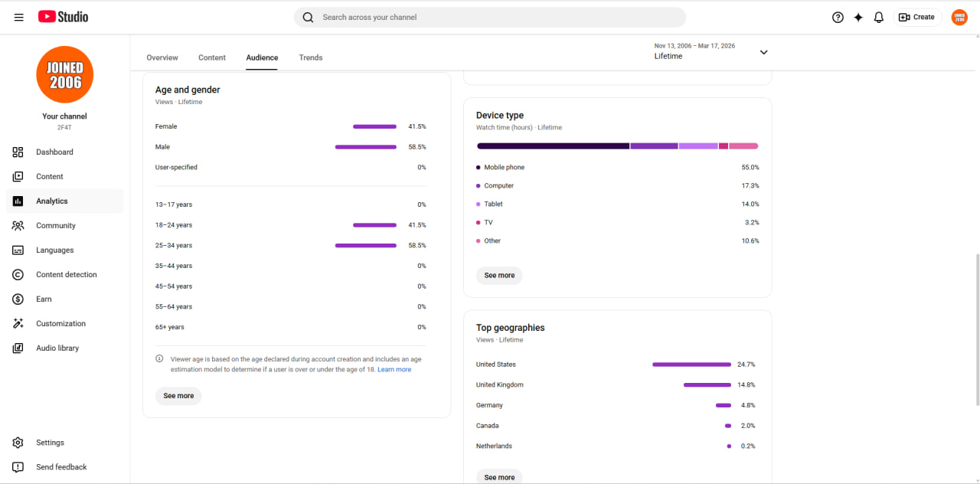Image resolution: width=980 pixels, height=484 pixels.
Task: Click the YouTube Studio logo
Action: coord(63,17)
